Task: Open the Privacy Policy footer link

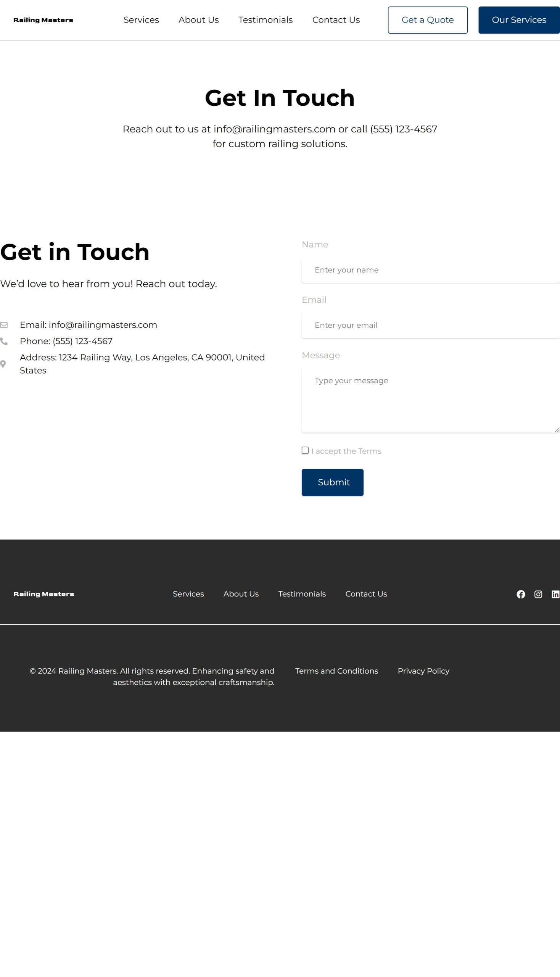Action: point(423,671)
